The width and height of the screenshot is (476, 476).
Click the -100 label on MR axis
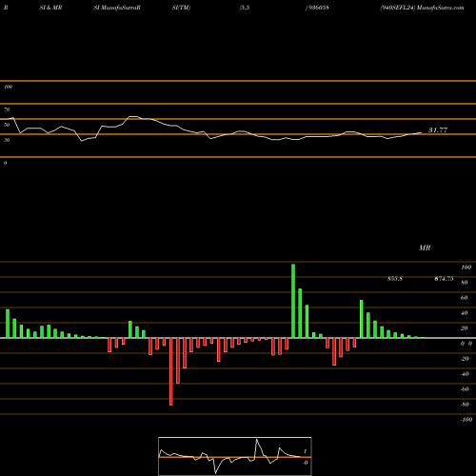tap(466, 420)
